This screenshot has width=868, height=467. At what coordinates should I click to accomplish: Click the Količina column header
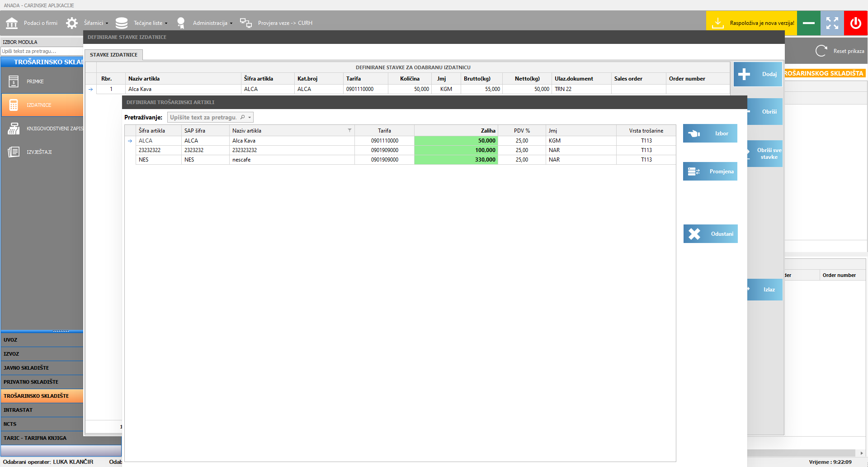click(x=410, y=79)
